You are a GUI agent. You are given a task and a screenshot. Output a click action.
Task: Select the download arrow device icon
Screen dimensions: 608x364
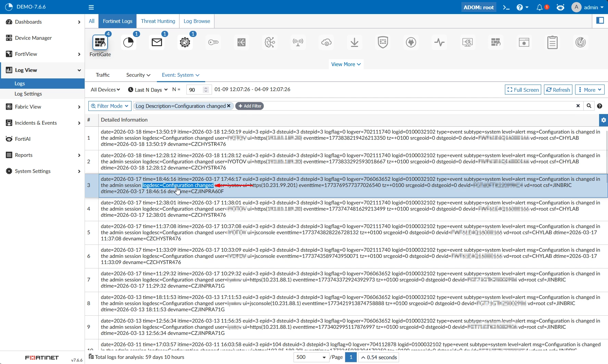pyautogui.click(x=355, y=42)
